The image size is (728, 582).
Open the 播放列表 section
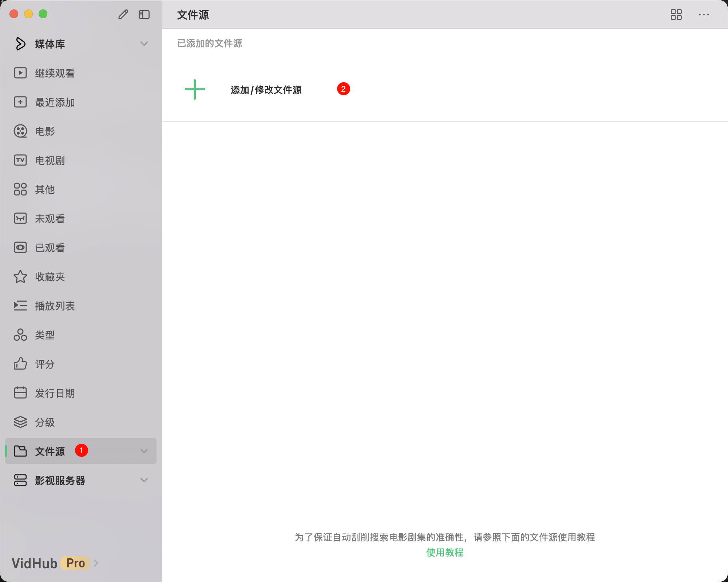55,306
